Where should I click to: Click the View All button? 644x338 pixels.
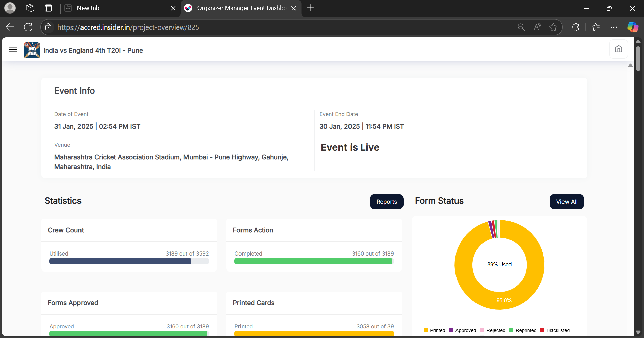567,202
